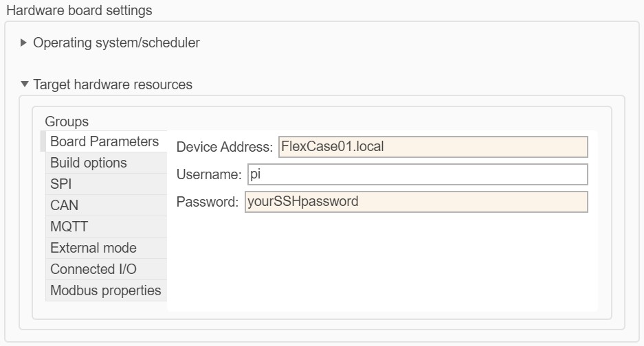This screenshot has height=346, width=644.
Task: Click the Operating system/scheduler section title
Action: (116, 43)
